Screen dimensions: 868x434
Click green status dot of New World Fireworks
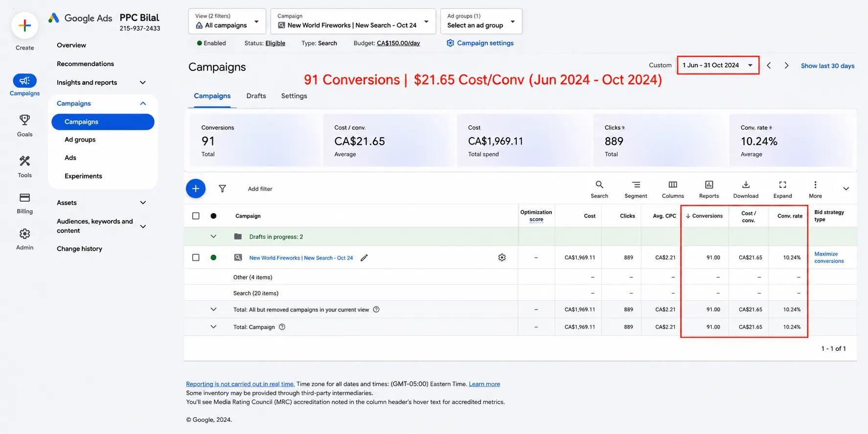coord(213,258)
